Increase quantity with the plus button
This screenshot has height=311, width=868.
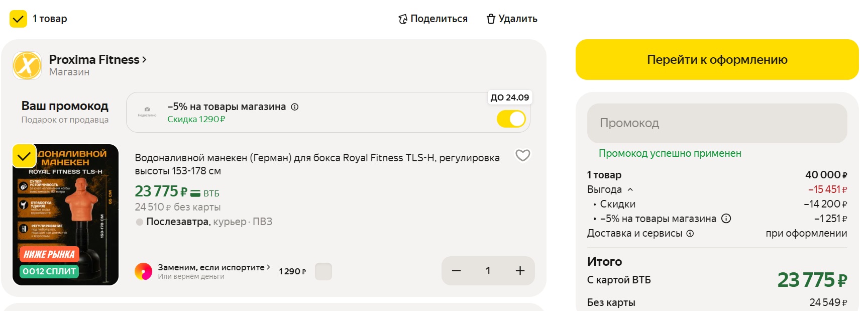(520, 271)
